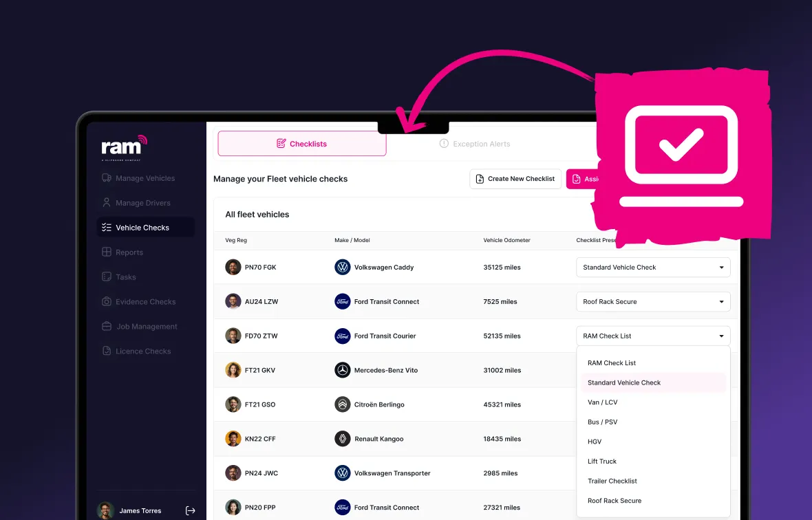Click driver avatar for PN70 FGK
This screenshot has width=812, height=520.
point(233,267)
